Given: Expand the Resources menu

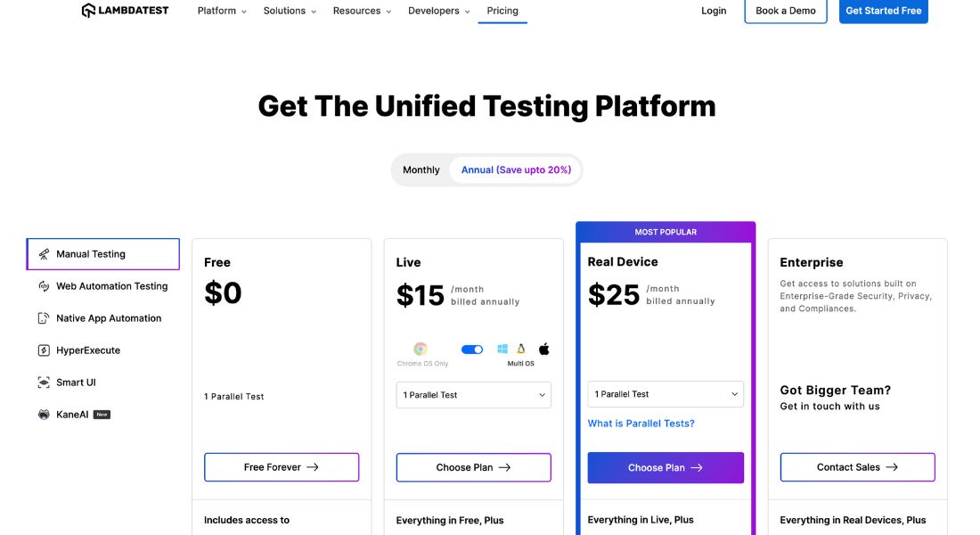Looking at the screenshot, I should 362,11.
